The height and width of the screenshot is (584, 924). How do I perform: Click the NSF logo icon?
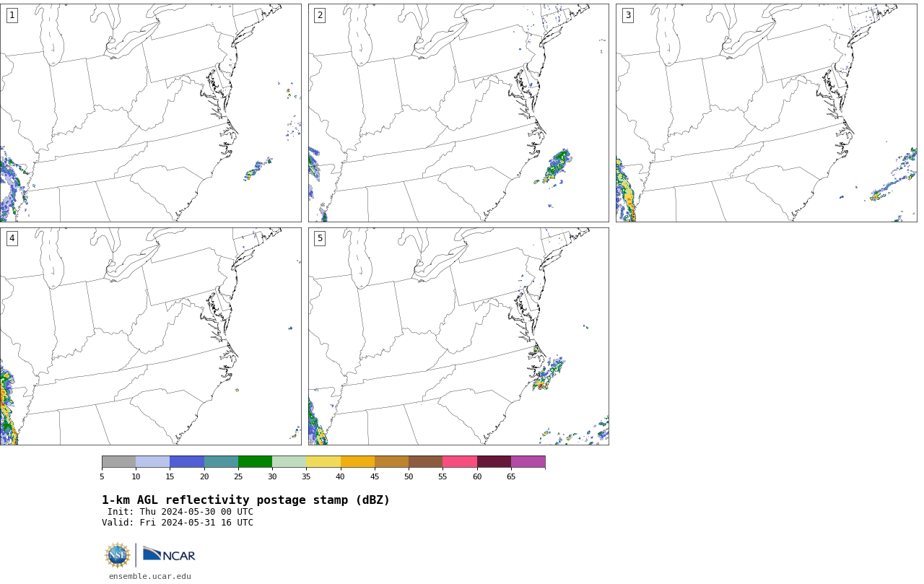[x=118, y=555]
